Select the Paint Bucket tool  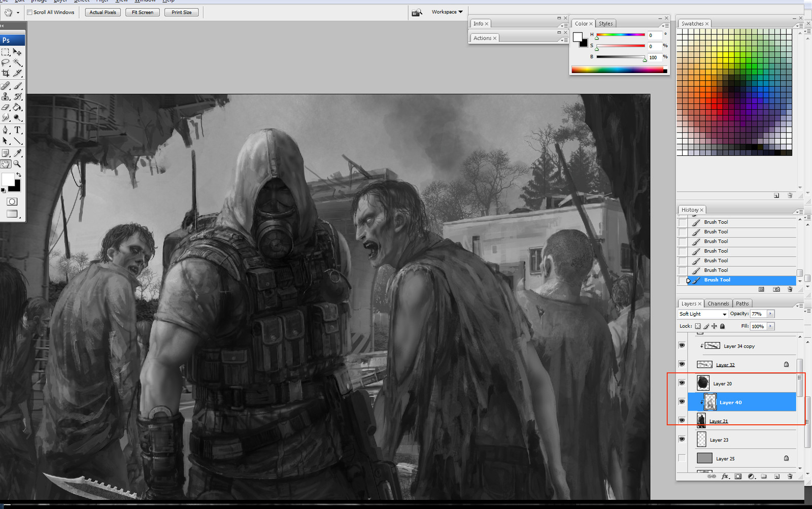[x=17, y=107]
